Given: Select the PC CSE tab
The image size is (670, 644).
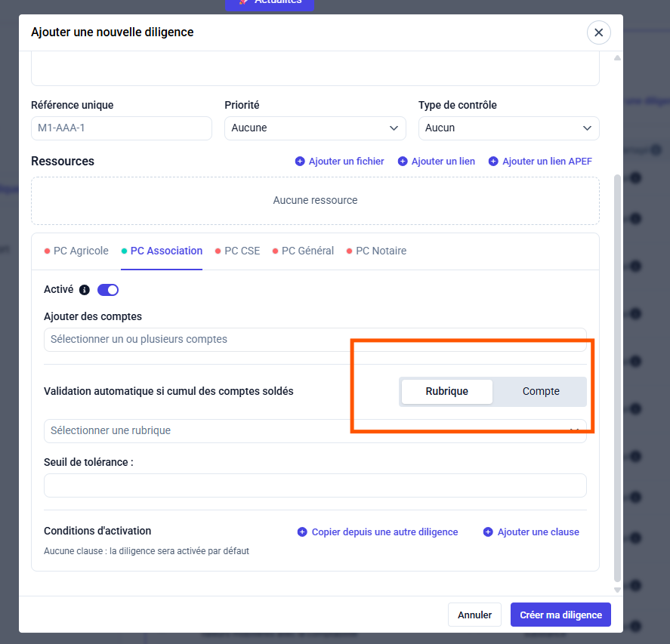Looking at the screenshot, I should click(x=242, y=251).
